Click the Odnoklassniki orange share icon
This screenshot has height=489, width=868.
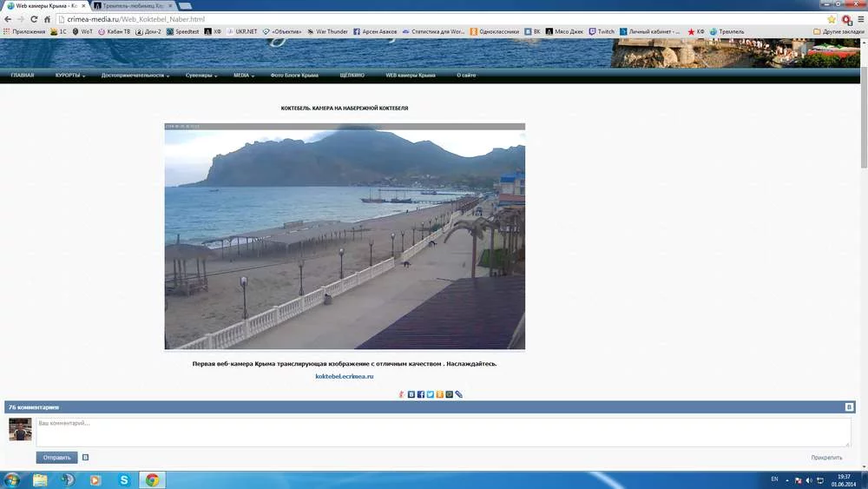pyautogui.click(x=440, y=394)
